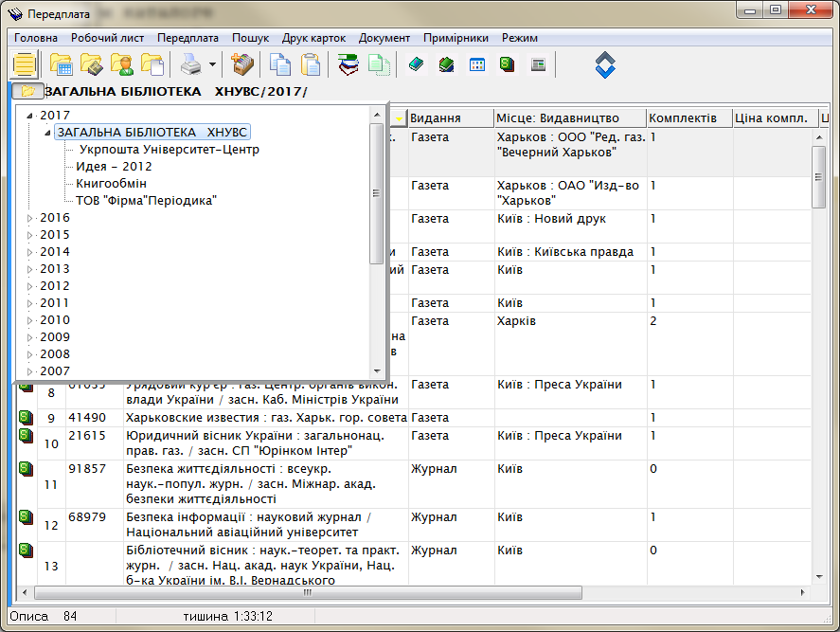Click the printer icon in toolbar

[190, 65]
